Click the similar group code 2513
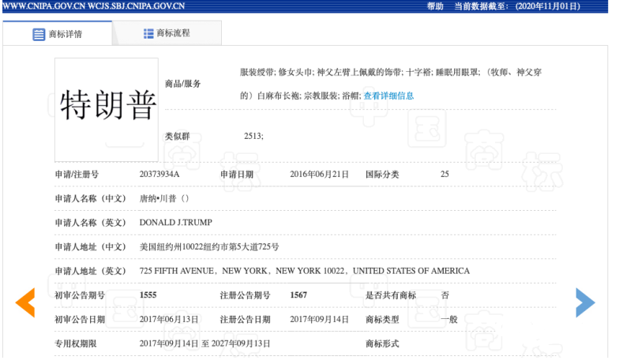 coord(253,136)
